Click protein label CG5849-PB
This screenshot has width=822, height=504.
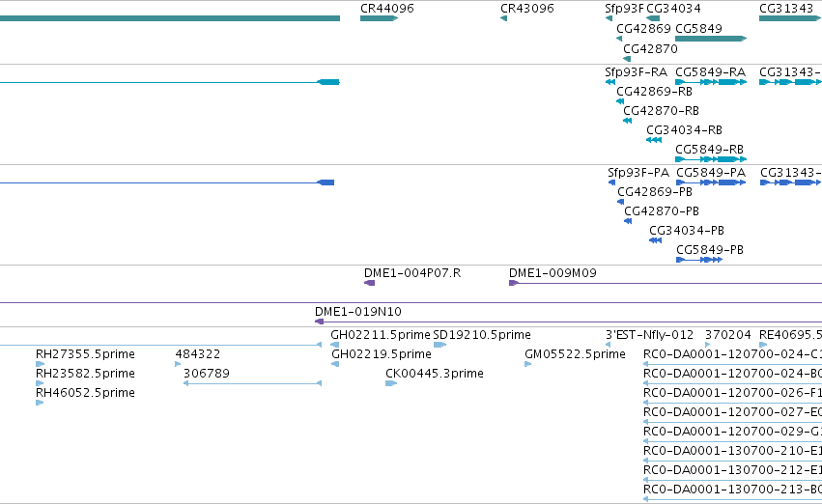point(710,250)
